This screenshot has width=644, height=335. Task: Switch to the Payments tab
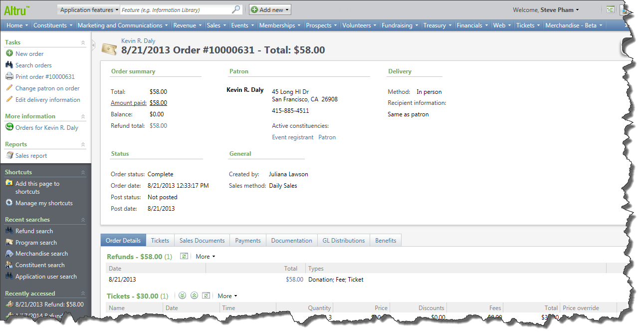pos(248,240)
